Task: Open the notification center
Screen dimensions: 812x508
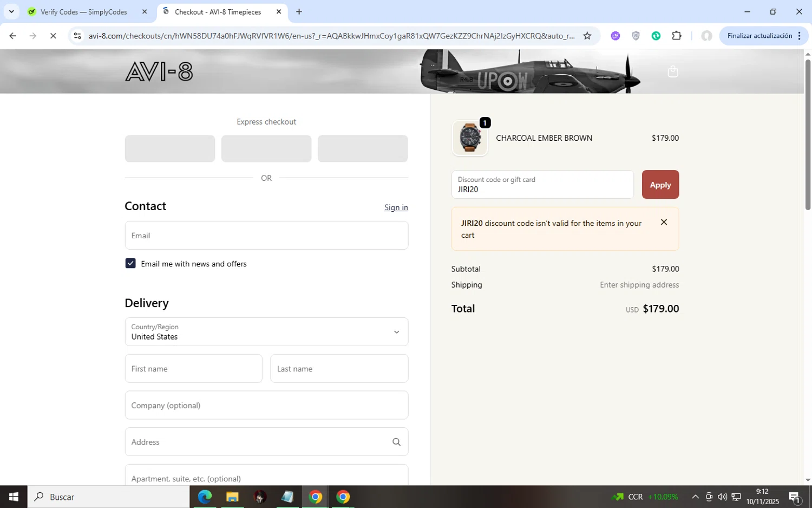Action: (795, 497)
